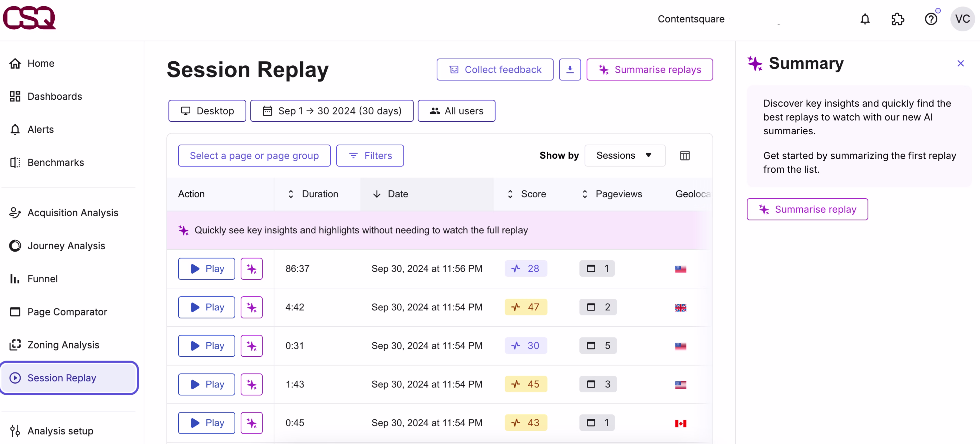Image resolution: width=980 pixels, height=444 pixels.
Task: Close the Summary panel
Action: coord(960,64)
